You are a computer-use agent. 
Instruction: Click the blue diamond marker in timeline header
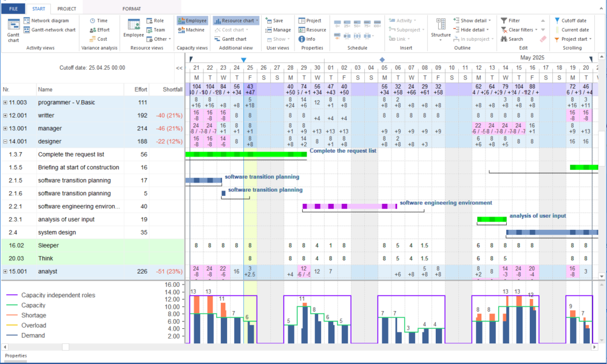tap(382, 59)
